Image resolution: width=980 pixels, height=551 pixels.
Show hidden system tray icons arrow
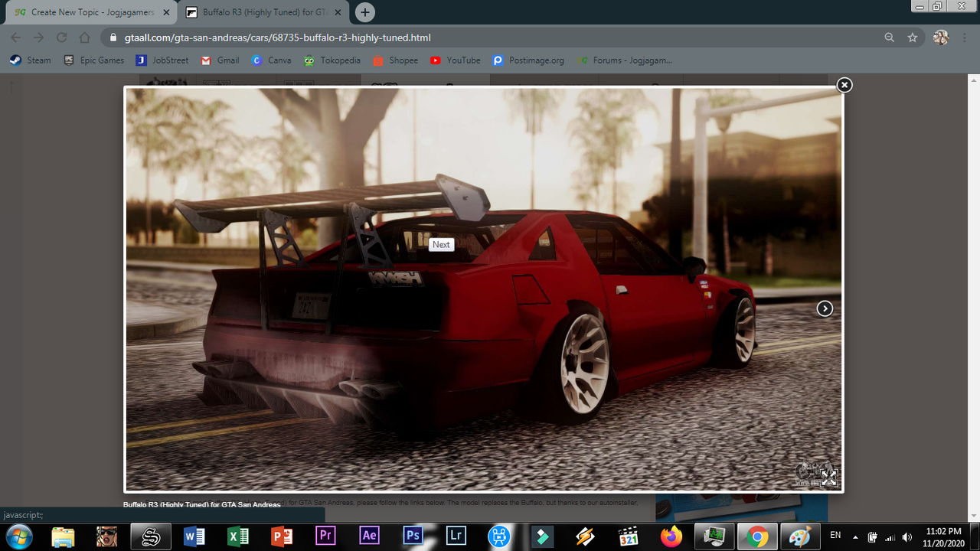click(854, 536)
